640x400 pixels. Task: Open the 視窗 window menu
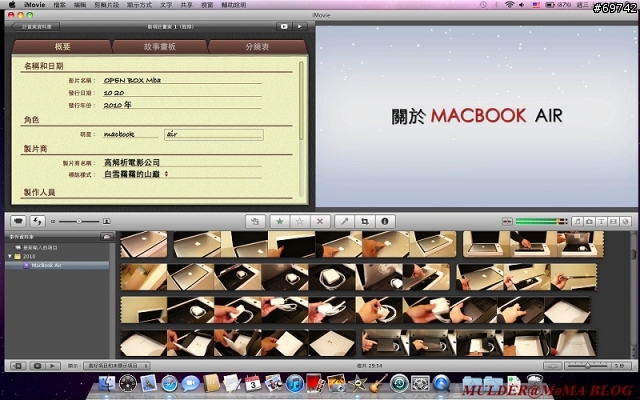click(x=207, y=5)
